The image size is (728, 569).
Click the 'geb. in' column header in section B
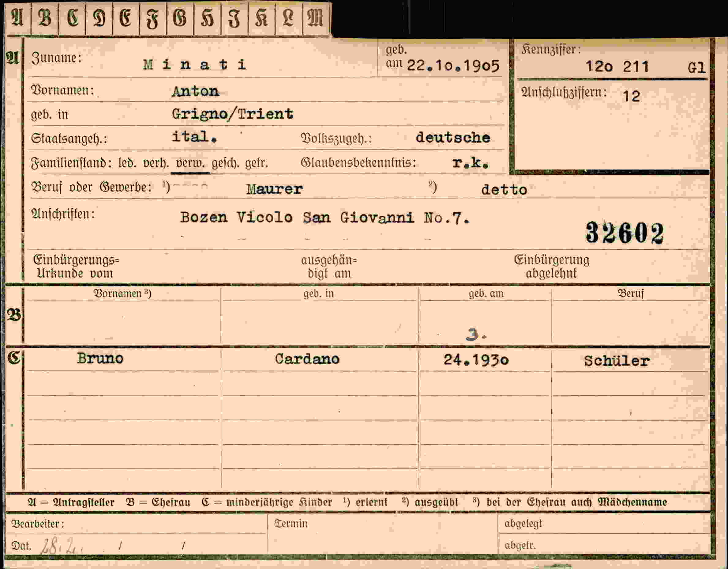tap(318, 294)
